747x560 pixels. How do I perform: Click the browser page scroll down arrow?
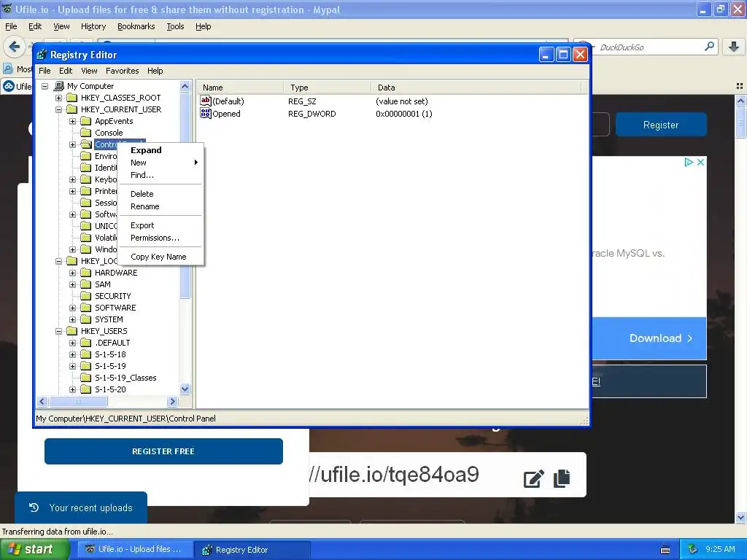tap(741, 517)
